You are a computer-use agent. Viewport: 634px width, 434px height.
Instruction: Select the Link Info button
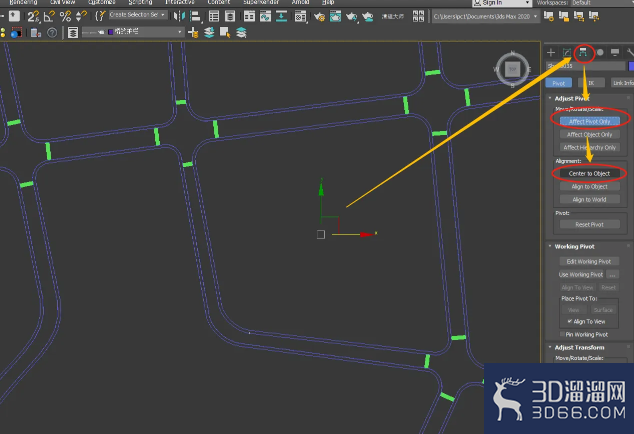click(x=622, y=83)
